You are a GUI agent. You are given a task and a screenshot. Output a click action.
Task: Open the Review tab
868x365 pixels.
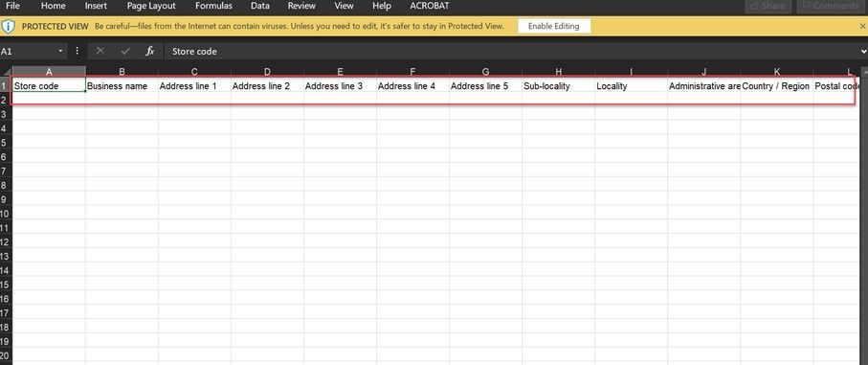[x=301, y=6]
